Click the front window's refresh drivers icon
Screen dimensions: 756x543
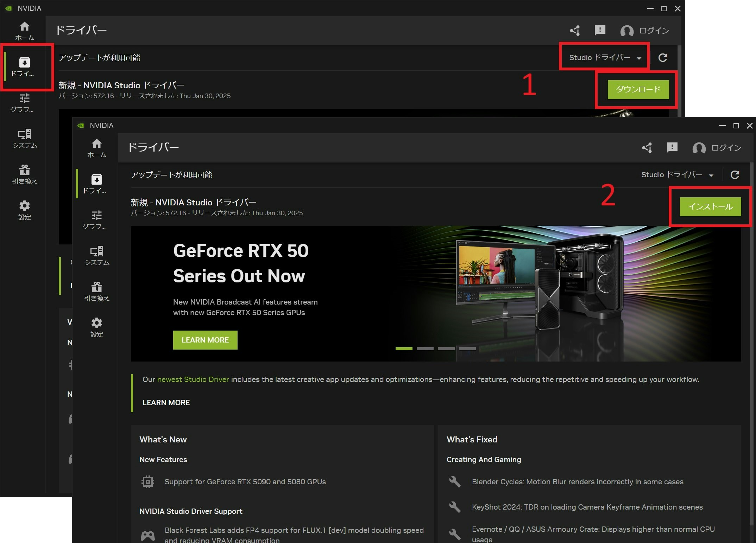point(735,175)
